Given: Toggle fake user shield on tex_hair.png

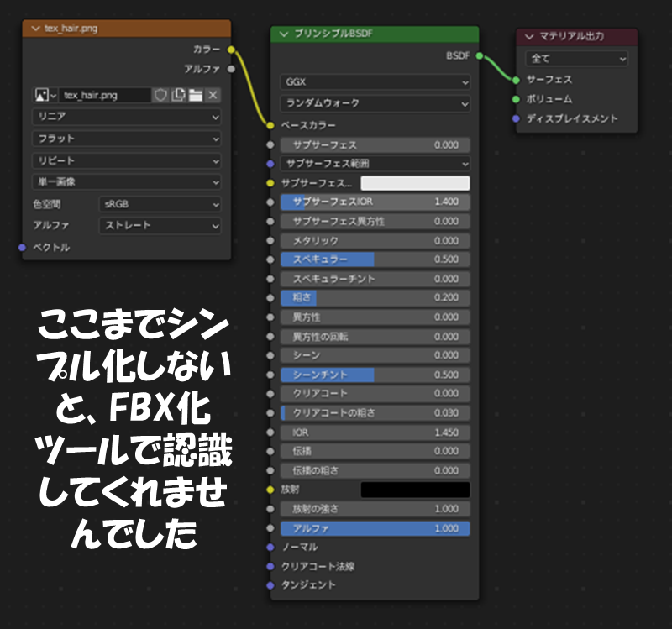Looking at the screenshot, I should [x=160, y=96].
